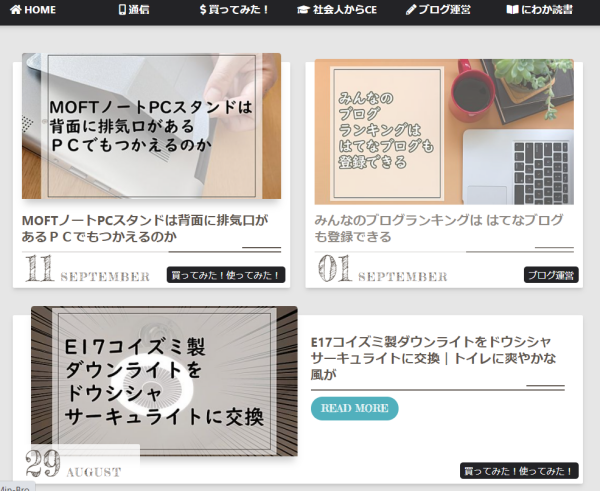Go to the 通信 category menu

134,10
